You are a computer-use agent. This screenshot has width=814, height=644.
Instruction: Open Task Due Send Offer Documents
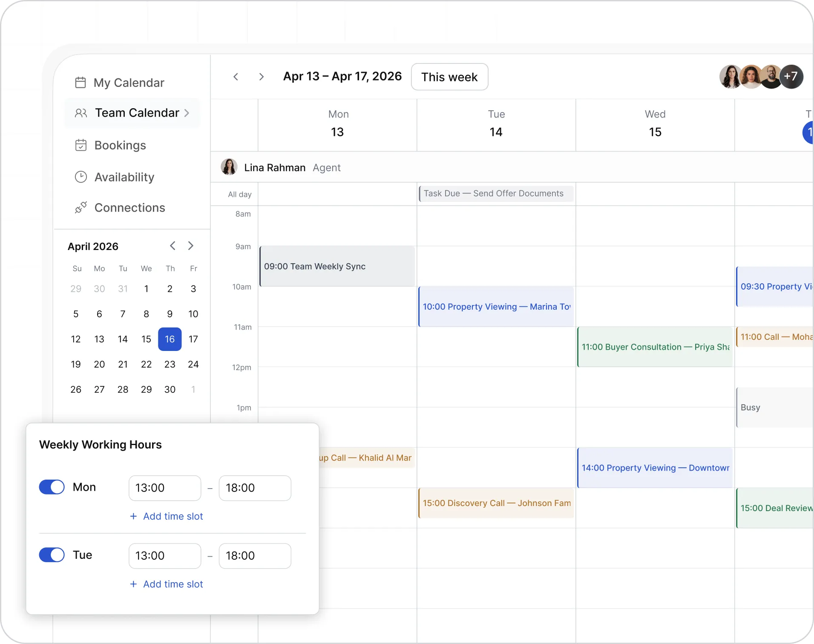coord(496,193)
